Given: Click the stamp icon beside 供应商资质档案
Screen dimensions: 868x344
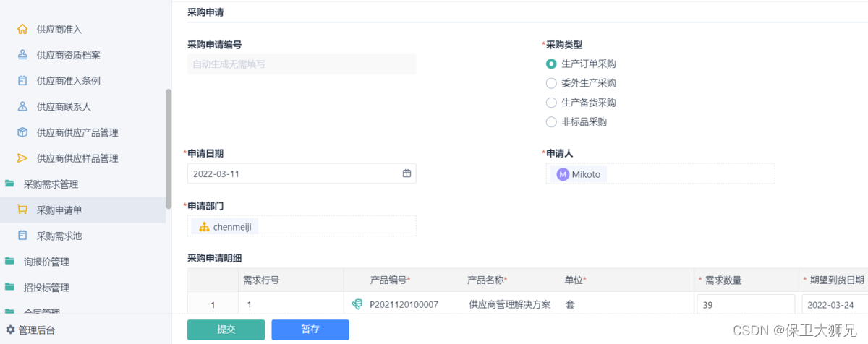Looking at the screenshot, I should point(22,55).
